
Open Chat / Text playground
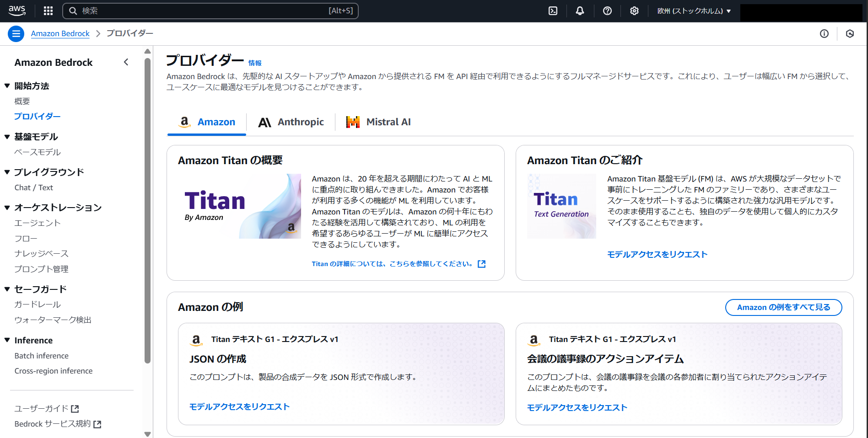click(33, 187)
